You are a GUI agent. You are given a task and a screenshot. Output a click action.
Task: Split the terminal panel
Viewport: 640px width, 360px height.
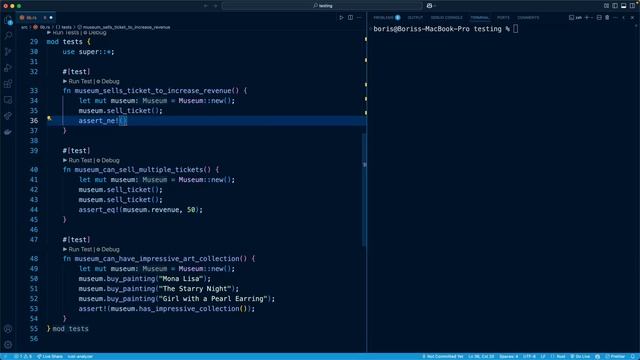(x=599, y=18)
